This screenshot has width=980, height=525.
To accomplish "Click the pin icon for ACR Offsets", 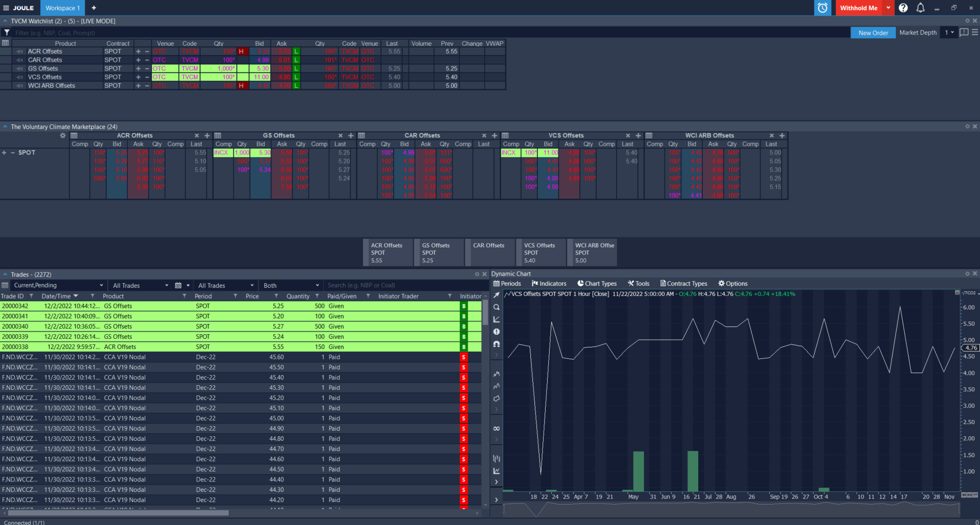I will point(19,52).
